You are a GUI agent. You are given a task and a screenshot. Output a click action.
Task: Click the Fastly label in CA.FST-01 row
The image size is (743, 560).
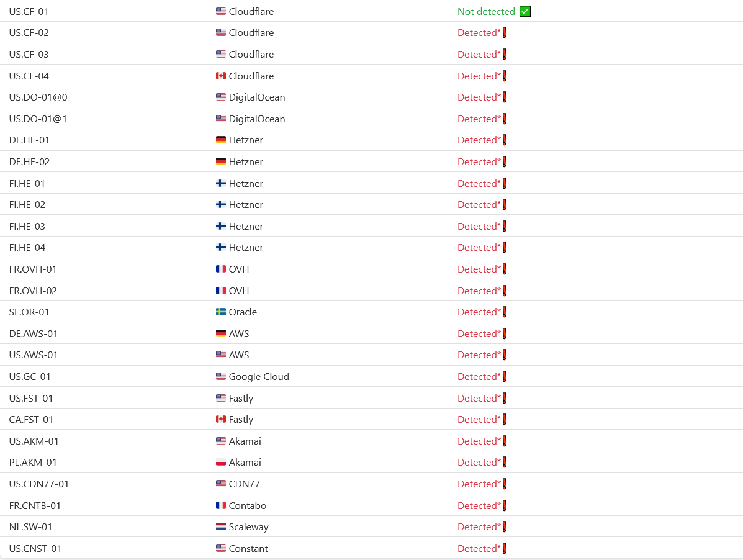click(x=241, y=420)
